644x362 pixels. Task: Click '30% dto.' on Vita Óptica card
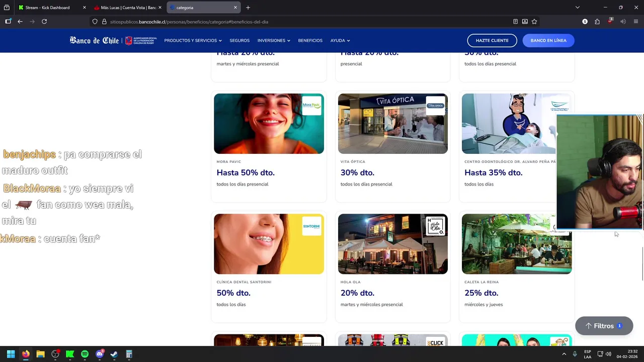point(357,172)
